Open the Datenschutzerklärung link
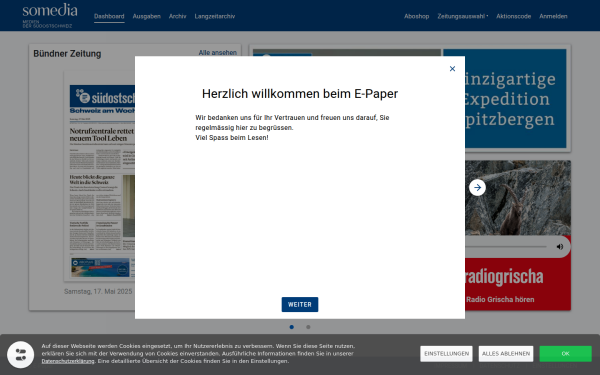 click(68, 361)
